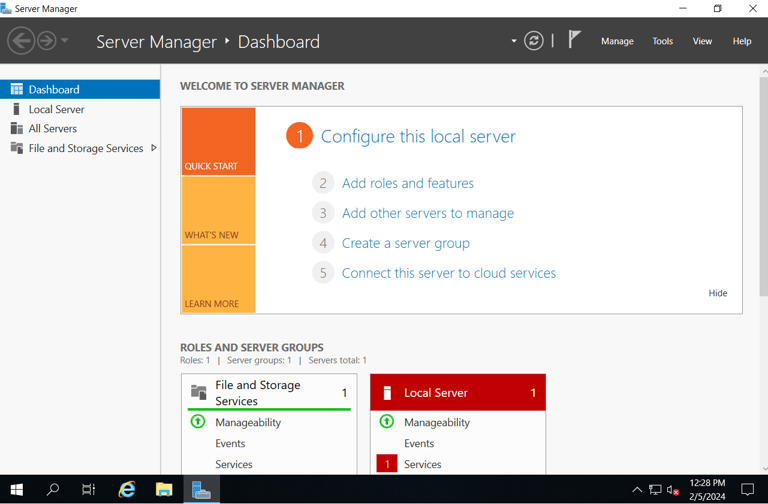Open the File and Storage Services tile header
The width and height of the screenshot is (768, 504).
269,392
